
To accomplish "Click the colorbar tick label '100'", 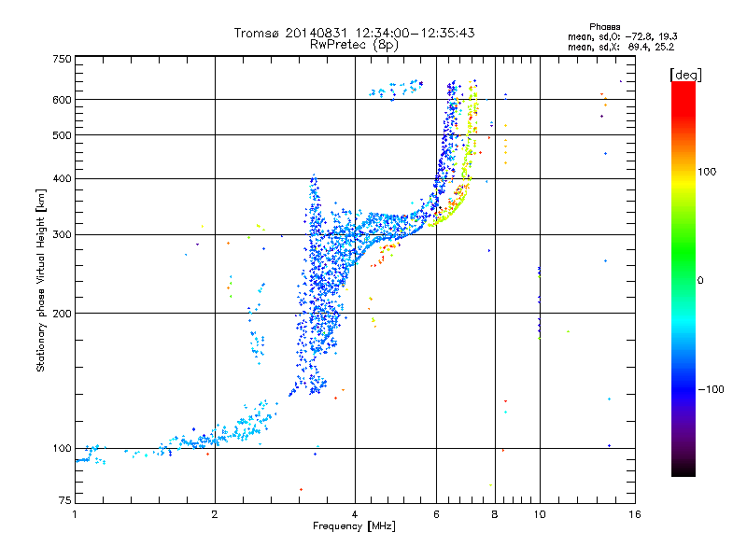I will click(707, 172).
